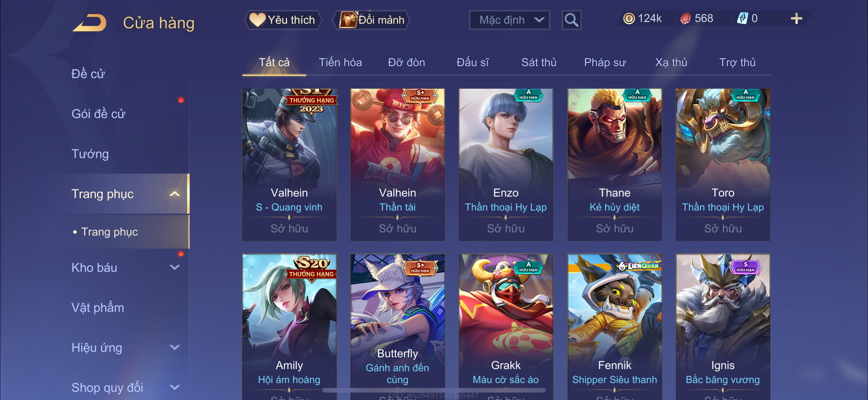Image resolution: width=868 pixels, height=400 pixels.
Task: Switch to the Sát thủ tab
Action: [538, 62]
